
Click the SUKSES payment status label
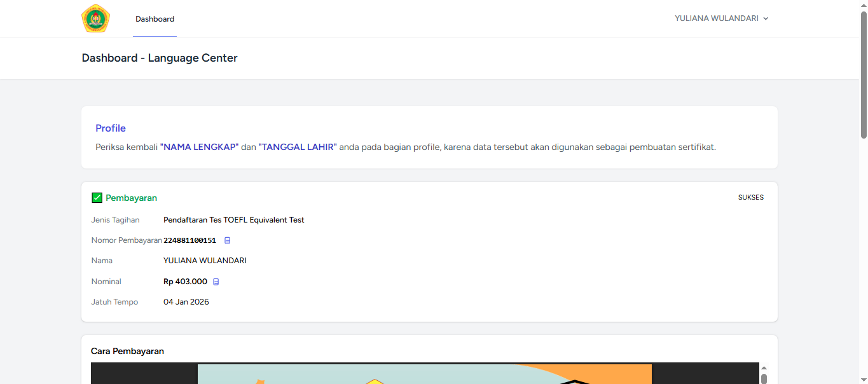pyautogui.click(x=750, y=197)
